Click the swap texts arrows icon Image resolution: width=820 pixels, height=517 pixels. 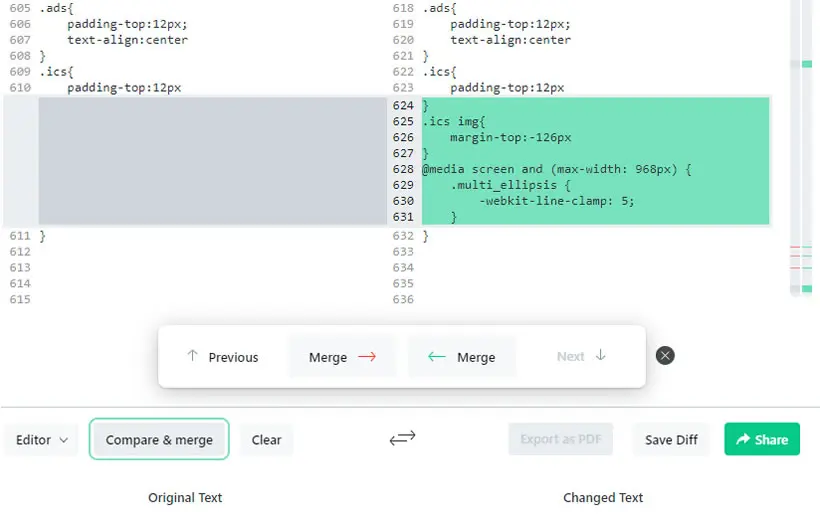pos(402,438)
